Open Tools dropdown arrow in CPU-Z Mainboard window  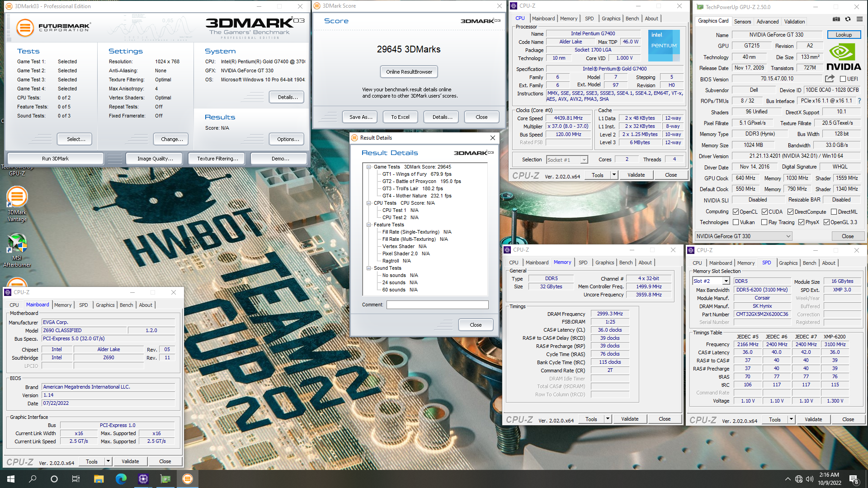[x=108, y=461]
